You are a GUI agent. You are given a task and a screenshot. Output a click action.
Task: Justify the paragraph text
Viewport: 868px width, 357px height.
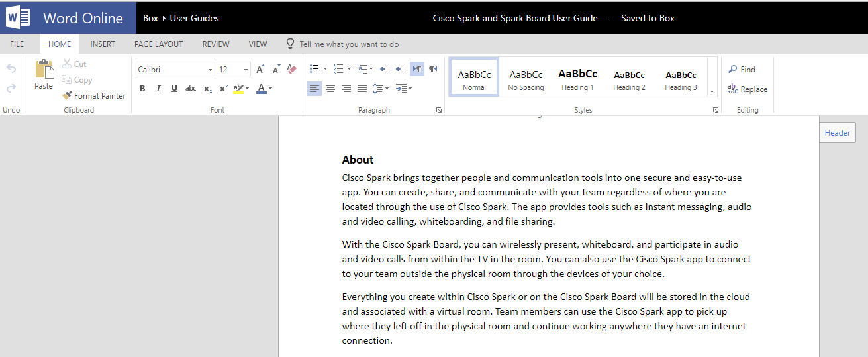pos(362,89)
